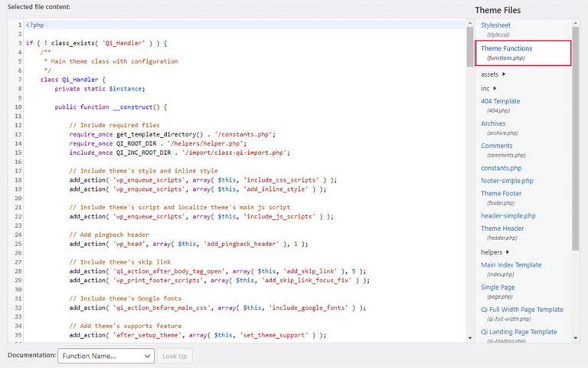Expand the helpers folder arrow
The width and height of the screenshot is (588, 368).
point(507,251)
